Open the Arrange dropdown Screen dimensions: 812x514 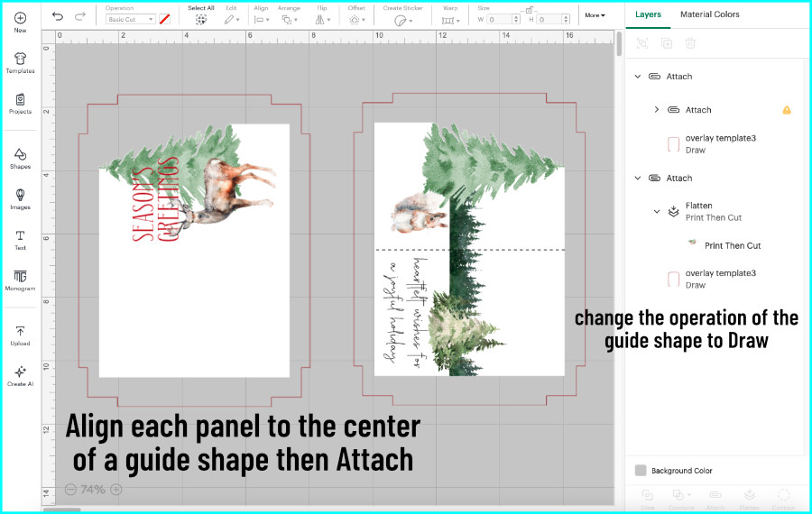pyautogui.click(x=289, y=20)
